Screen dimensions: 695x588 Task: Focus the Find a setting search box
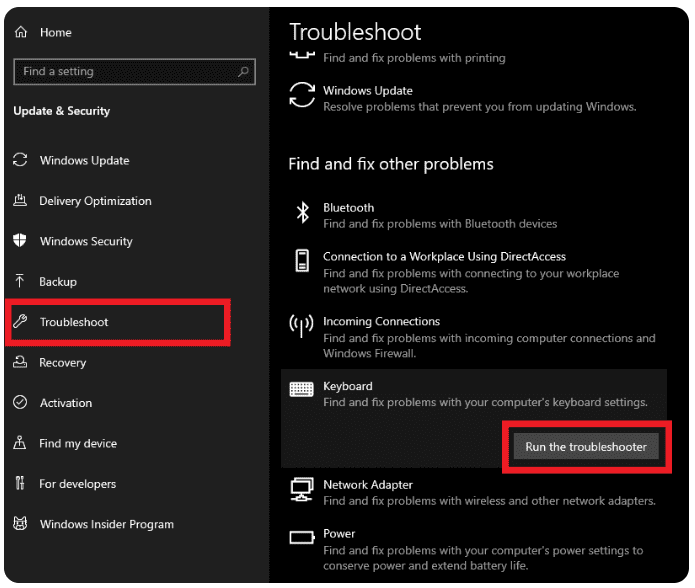pyautogui.click(x=134, y=71)
